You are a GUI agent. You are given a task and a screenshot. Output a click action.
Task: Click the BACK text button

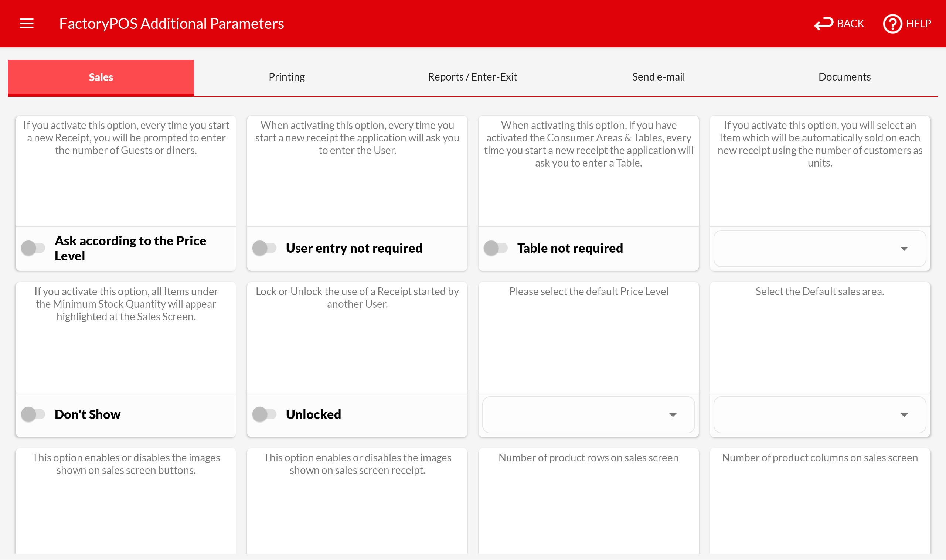[850, 23]
